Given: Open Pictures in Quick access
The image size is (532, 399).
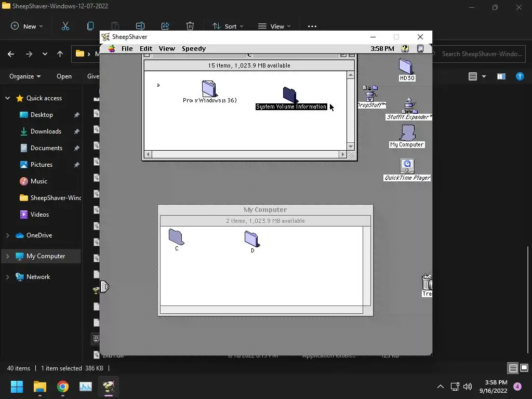Looking at the screenshot, I should point(42,165).
